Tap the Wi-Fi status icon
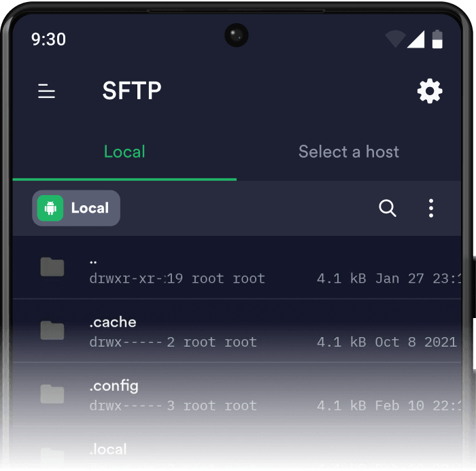The height and width of the screenshot is (471, 476). click(394, 39)
